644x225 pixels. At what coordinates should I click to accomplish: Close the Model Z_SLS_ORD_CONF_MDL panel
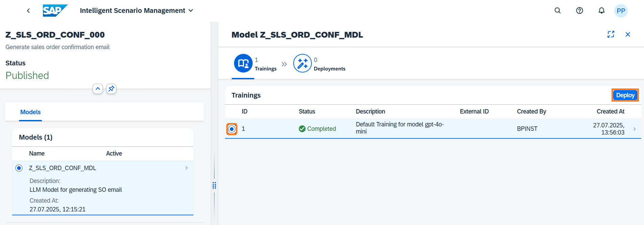click(628, 34)
